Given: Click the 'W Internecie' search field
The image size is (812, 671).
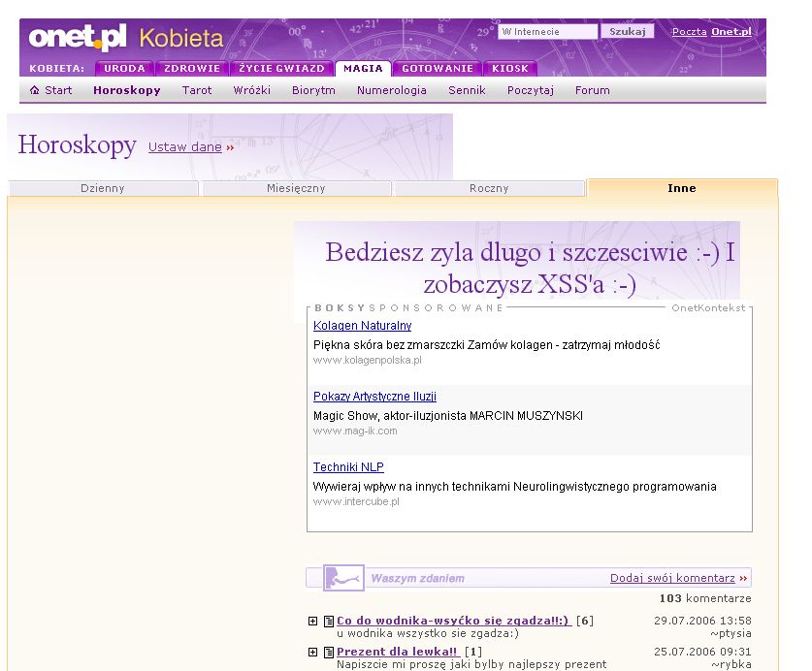Looking at the screenshot, I should [548, 32].
